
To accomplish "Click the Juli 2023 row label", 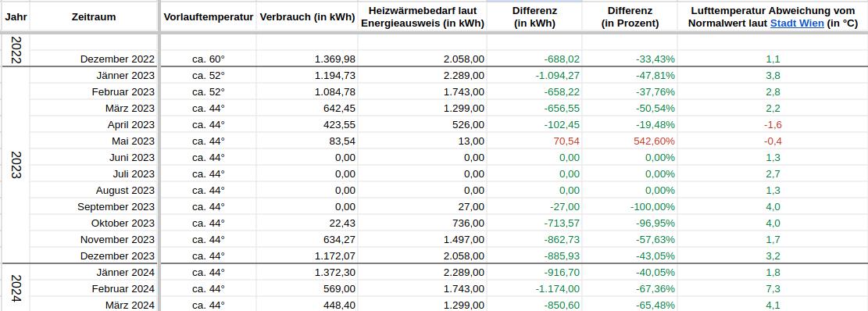I will [94, 173].
